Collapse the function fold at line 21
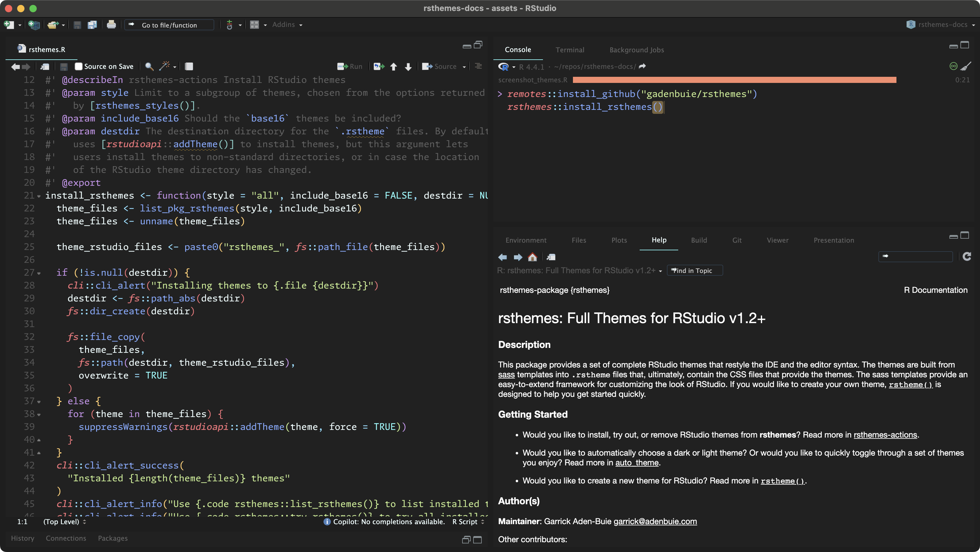980x552 pixels. point(39,196)
